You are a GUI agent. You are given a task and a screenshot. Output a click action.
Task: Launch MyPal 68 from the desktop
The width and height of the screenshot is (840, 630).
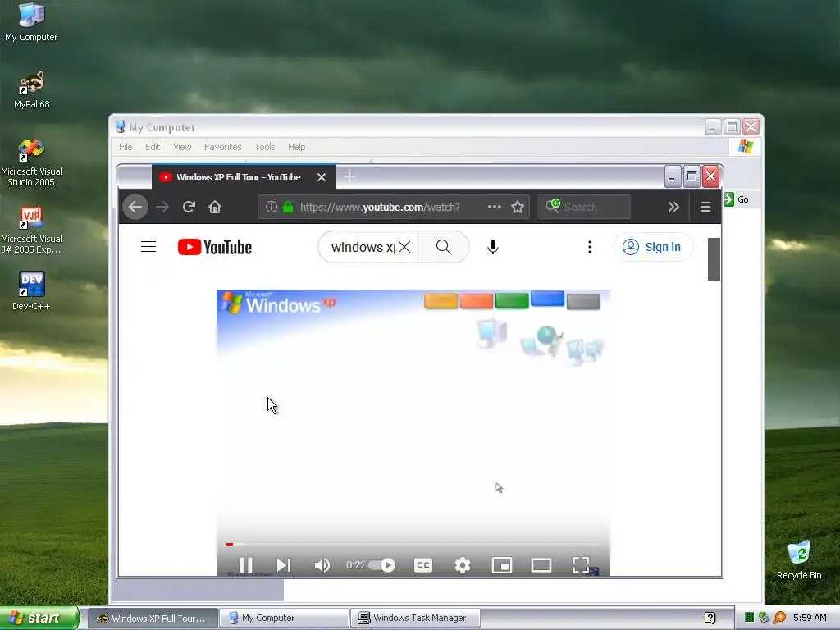coord(31,89)
